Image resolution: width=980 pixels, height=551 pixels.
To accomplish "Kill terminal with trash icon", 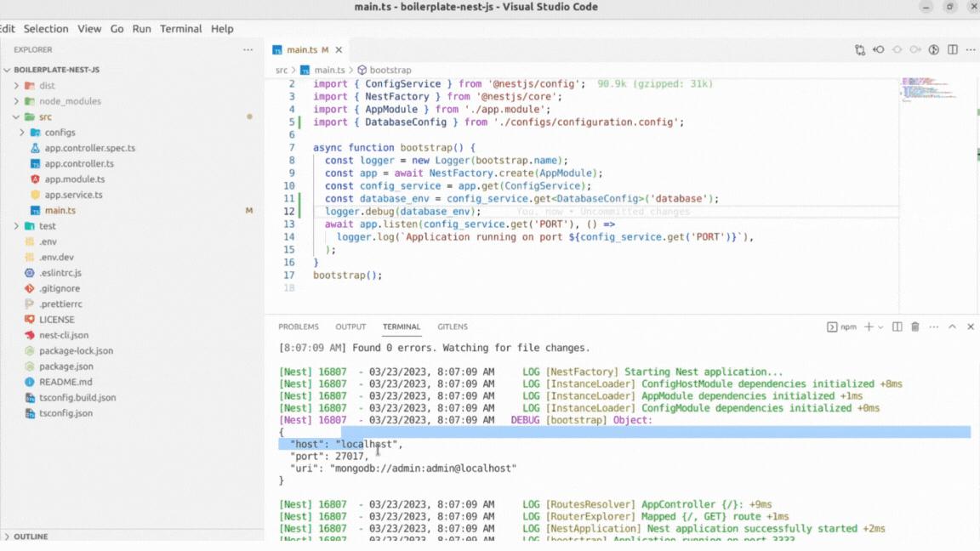I will coord(915,327).
